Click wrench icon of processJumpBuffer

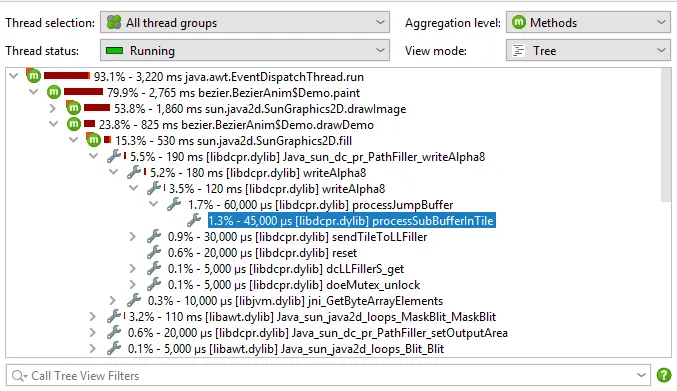click(174, 204)
